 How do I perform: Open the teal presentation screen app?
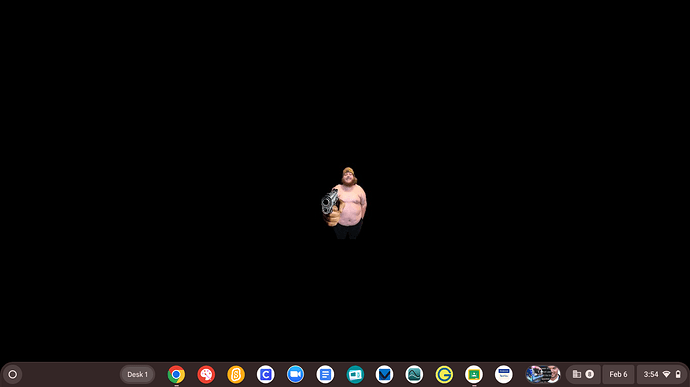click(x=355, y=375)
